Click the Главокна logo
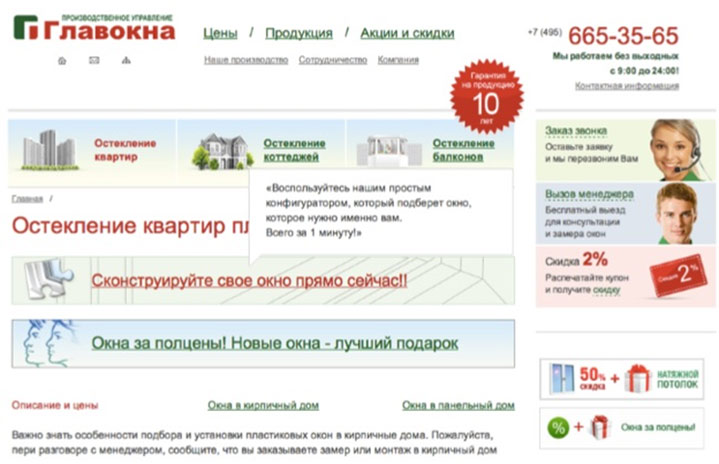Screen dimensions: 719x464 [94, 28]
